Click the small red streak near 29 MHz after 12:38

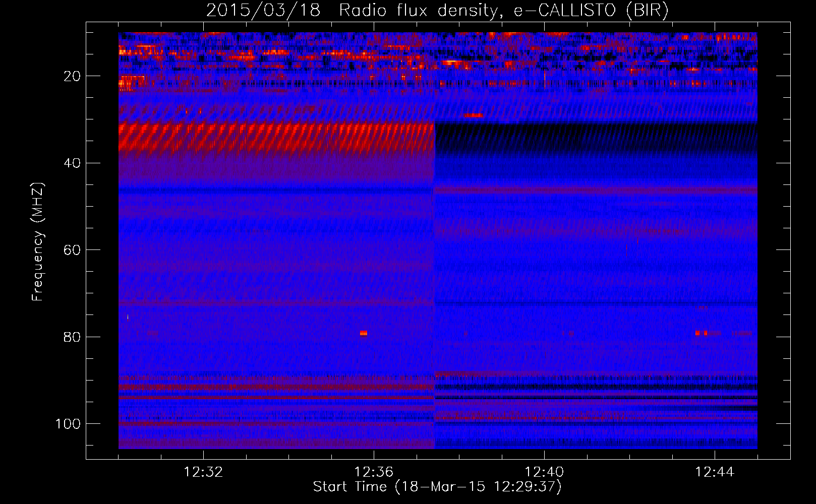473,115
